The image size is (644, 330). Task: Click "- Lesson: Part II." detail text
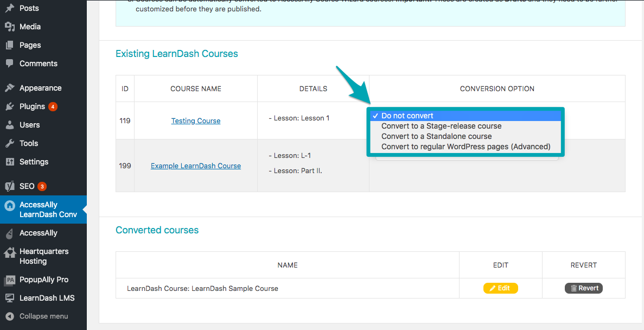(295, 171)
